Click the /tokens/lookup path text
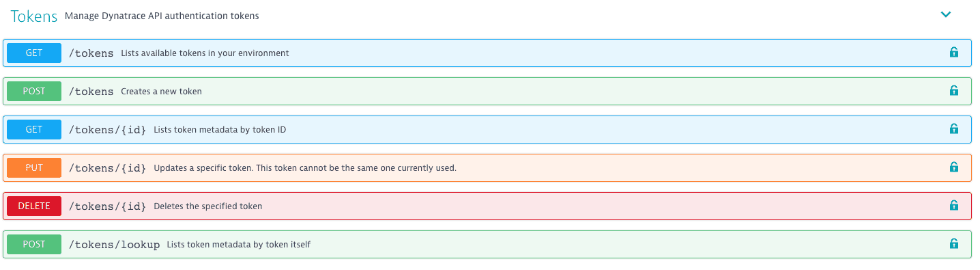The image size is (980, 270). click(x=114, y=245)
